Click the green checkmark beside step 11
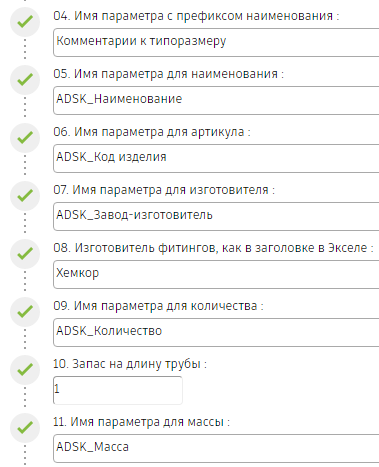This screenshot has height=467, width=379. coord(25,428)
